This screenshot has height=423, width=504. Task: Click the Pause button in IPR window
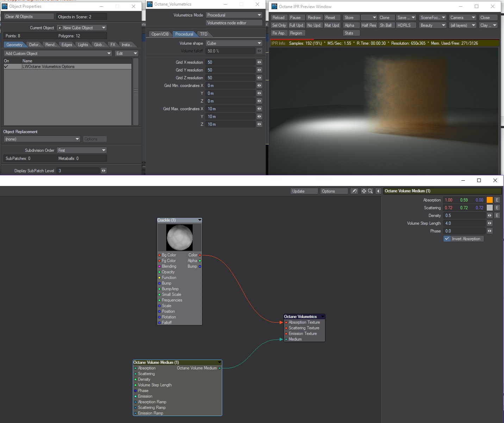pyautogui.click(x=297, y=18)
